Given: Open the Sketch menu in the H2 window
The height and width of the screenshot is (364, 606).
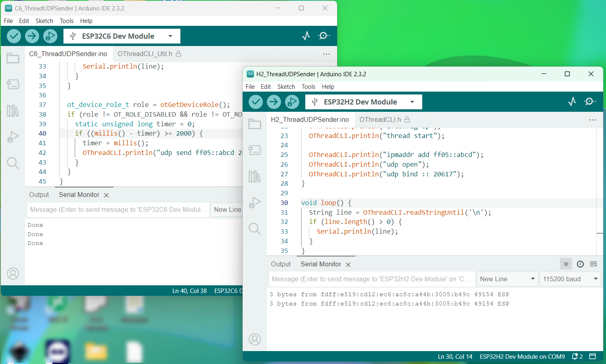Looking at the screenshot, I should coord(286,86).
